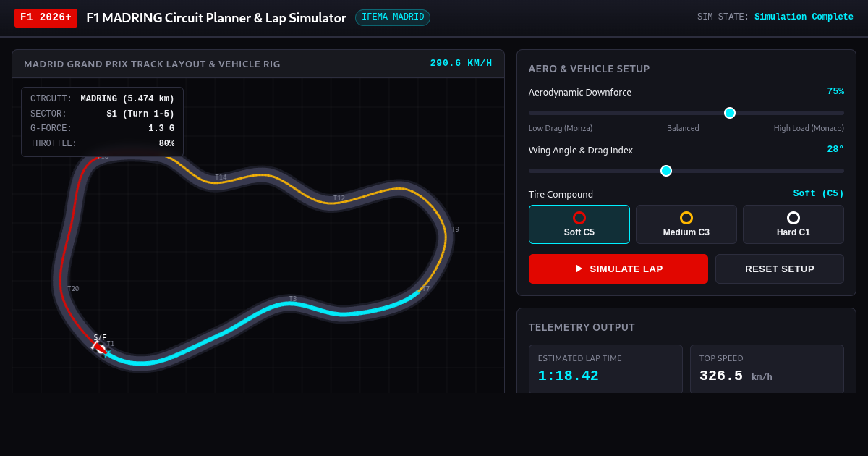Viewport: 868px width, 456px height.
Task: Click the Wing Angle & Drag Index slider handle
Action: pyautogui.click(x=666, y=171)
